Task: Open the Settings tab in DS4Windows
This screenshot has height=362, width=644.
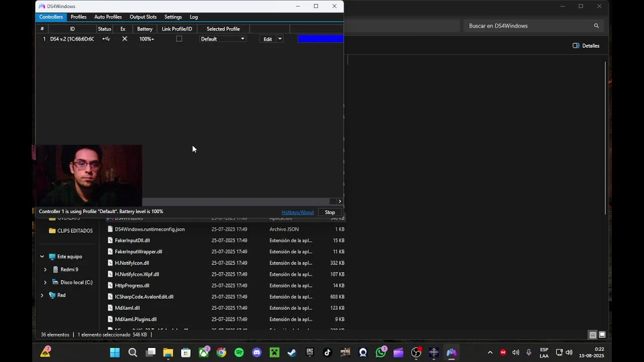Action: click(x=173, y=17)
